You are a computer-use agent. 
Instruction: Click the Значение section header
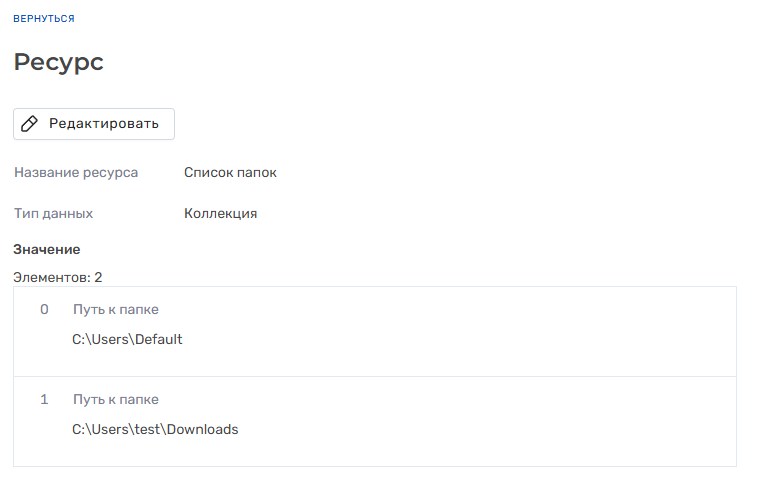coord(47,249)
